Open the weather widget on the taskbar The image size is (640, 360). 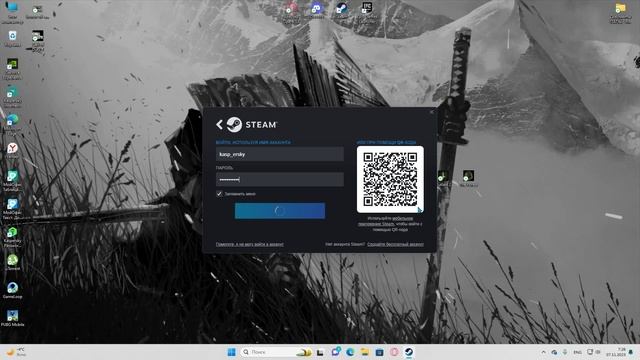[16, 352]
